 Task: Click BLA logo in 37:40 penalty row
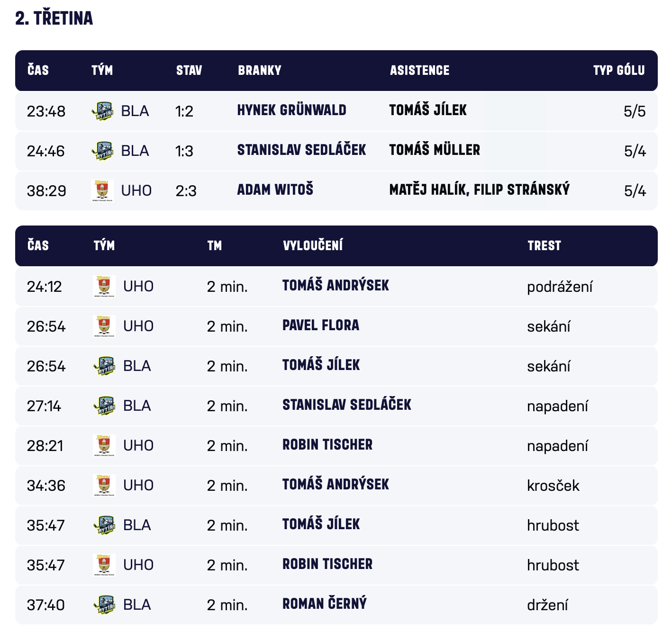point(104,605)
